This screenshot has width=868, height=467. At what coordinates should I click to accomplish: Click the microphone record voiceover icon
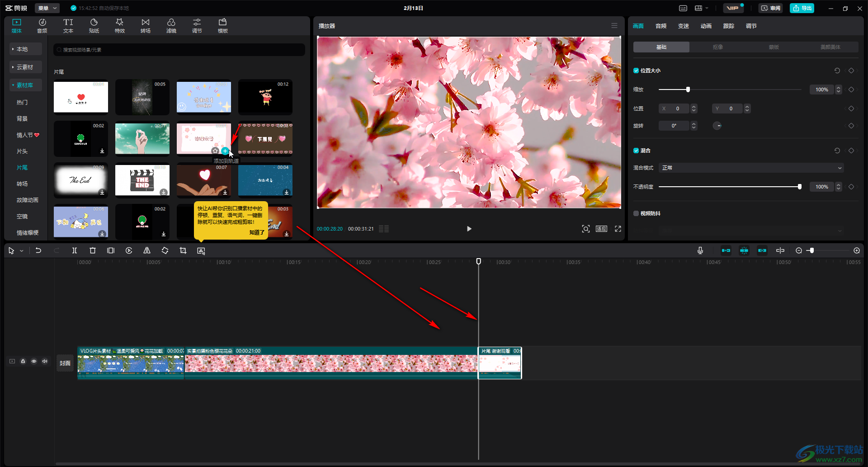pyautogui.click(x=700, y=250)
